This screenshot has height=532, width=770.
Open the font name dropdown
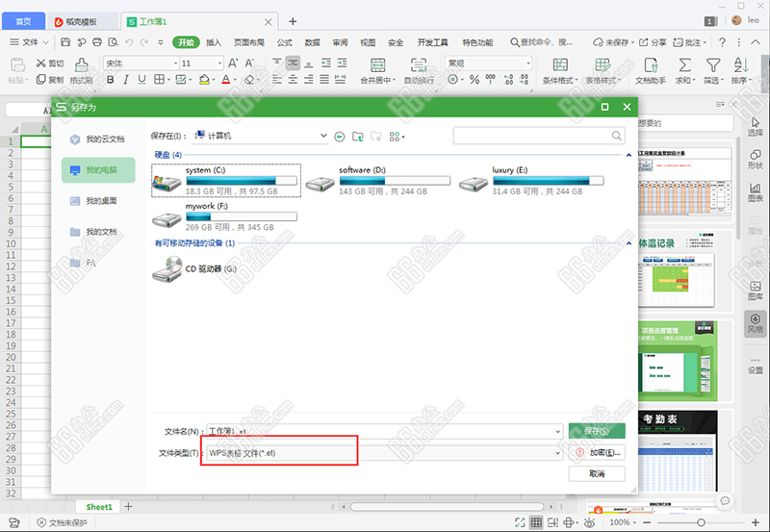click(175, 63)
